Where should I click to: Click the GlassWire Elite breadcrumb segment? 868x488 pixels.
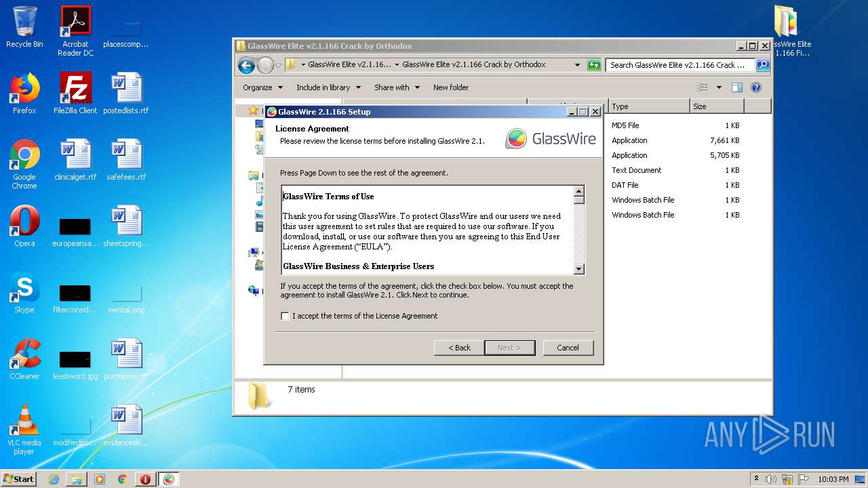click(x=349, y=65)
